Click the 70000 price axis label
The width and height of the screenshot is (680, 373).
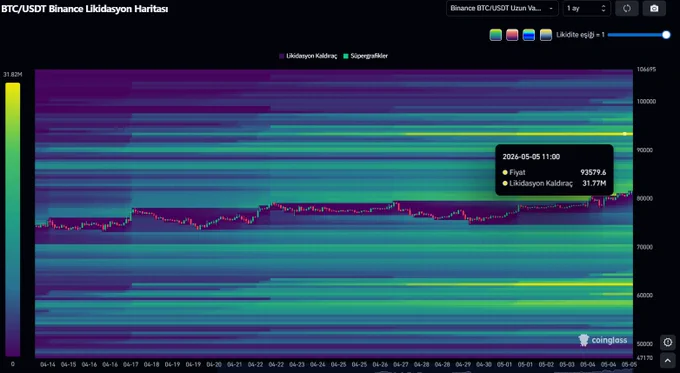[645, 247]
